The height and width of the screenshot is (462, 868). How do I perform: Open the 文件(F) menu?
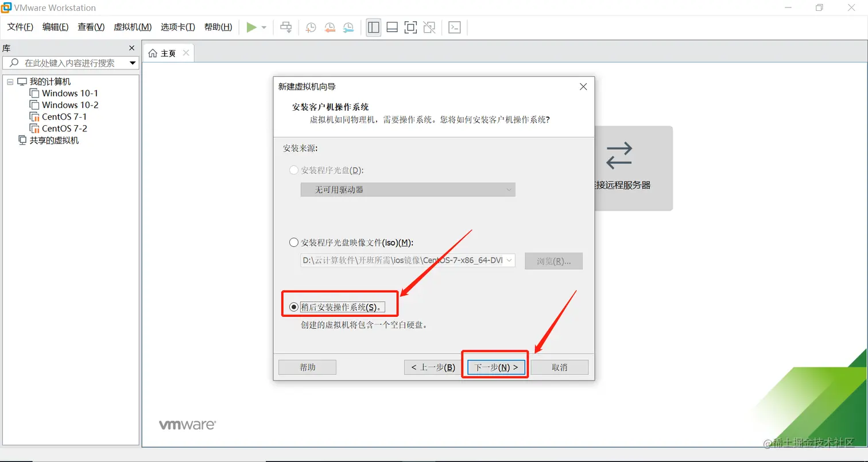pyautogui.click(x=20, y=27)
